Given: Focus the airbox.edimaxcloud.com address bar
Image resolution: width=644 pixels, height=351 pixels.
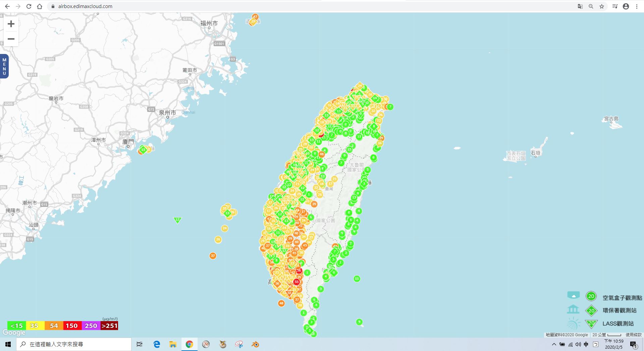Looking at the screenshot, I should (85, 6).
